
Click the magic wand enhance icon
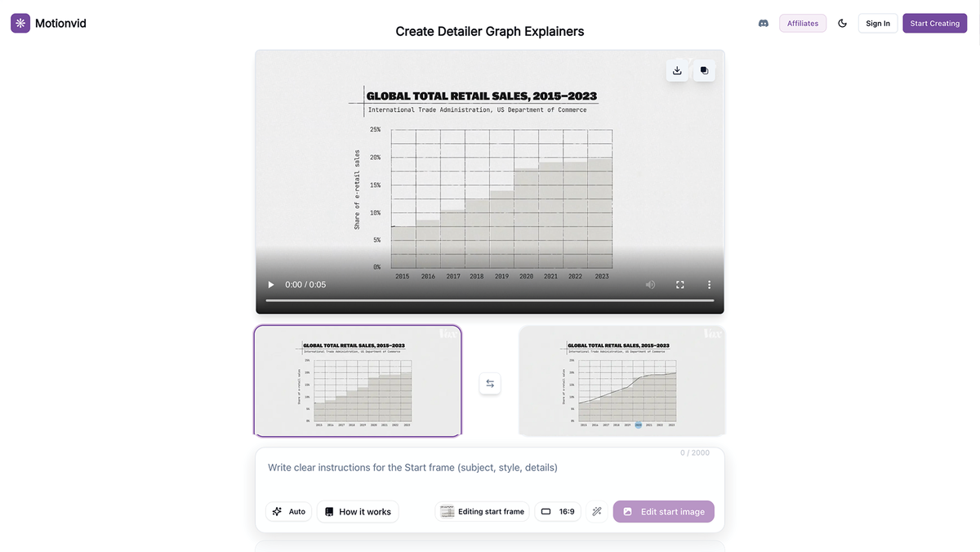(596, 511)
